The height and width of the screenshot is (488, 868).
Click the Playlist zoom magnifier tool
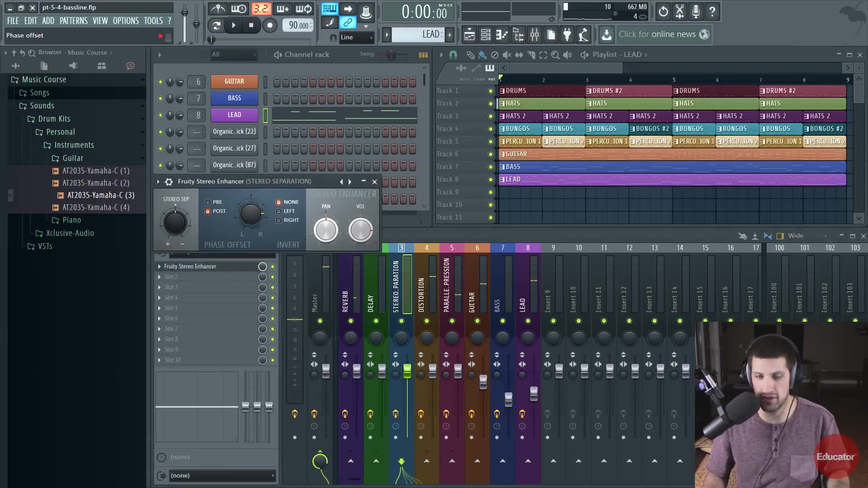(555, 55)
